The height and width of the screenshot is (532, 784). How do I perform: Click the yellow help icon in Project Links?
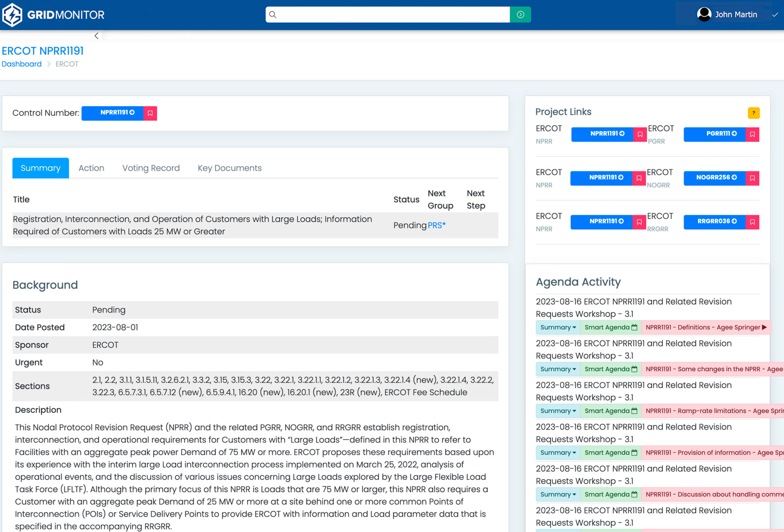(753, 113)
